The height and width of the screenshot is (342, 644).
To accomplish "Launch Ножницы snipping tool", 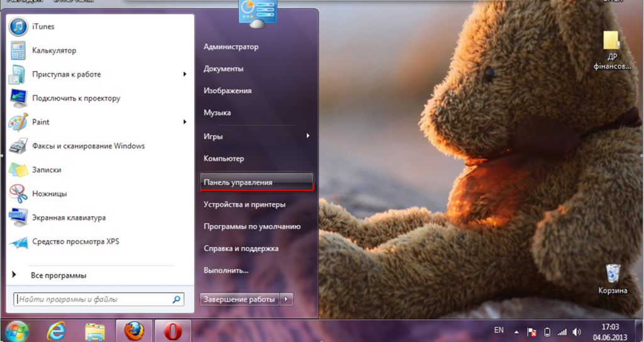I will (x=49, y=194).
